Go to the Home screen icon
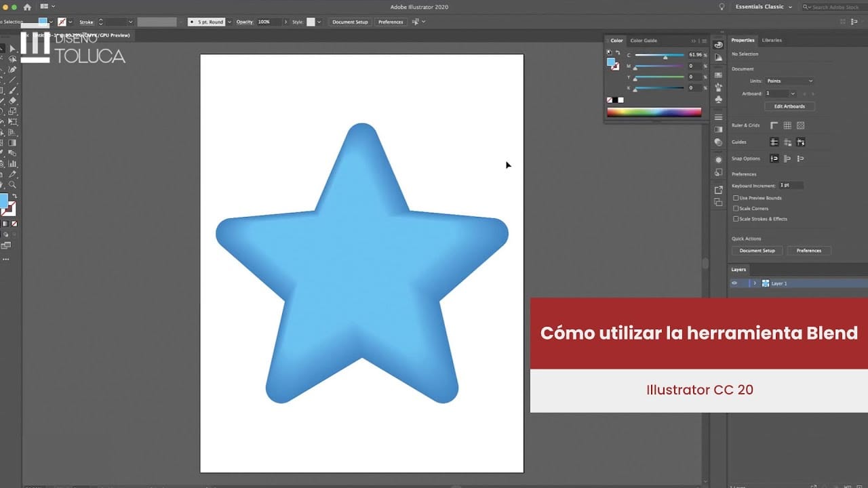The width and height of the screenshot is (868, 488). 27,7
